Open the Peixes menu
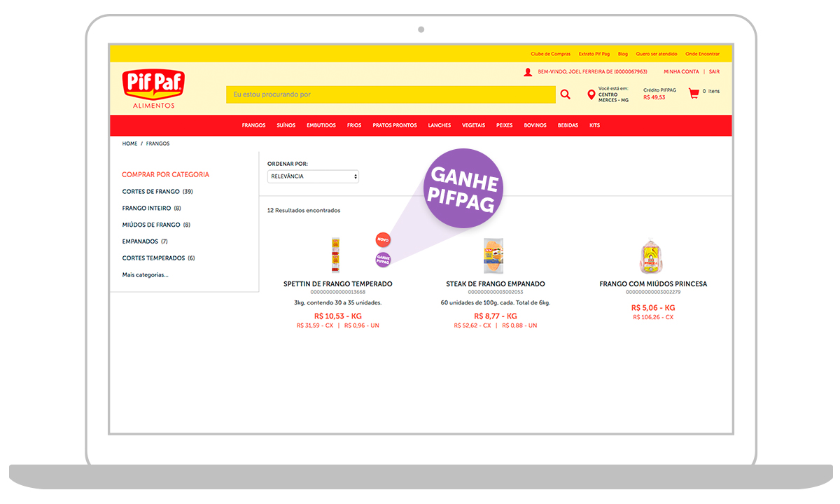This screenshot has width=840, height=504. pyautogui.click(x=505, y=125)
